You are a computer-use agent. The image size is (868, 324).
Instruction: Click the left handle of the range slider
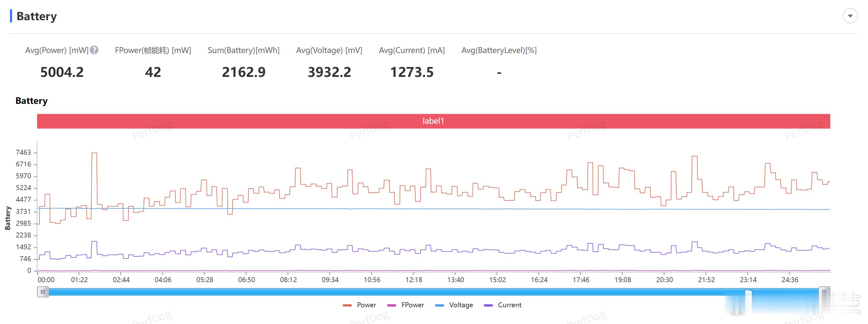click(x=43, y=292)
